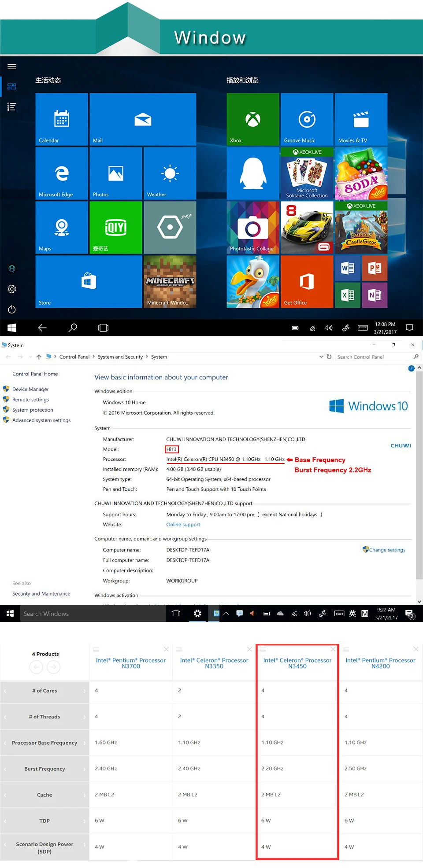Open Advanced system settings link
423x868 pixels.
(x=41, y=420)
